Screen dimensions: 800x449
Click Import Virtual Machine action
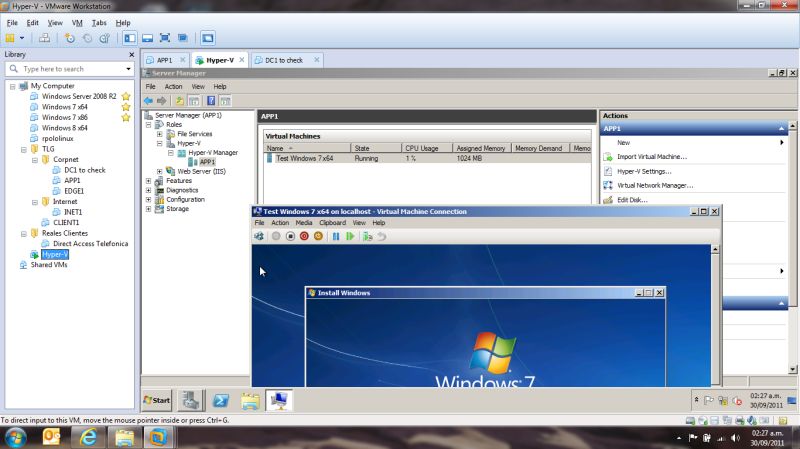(x=652, y=157)
